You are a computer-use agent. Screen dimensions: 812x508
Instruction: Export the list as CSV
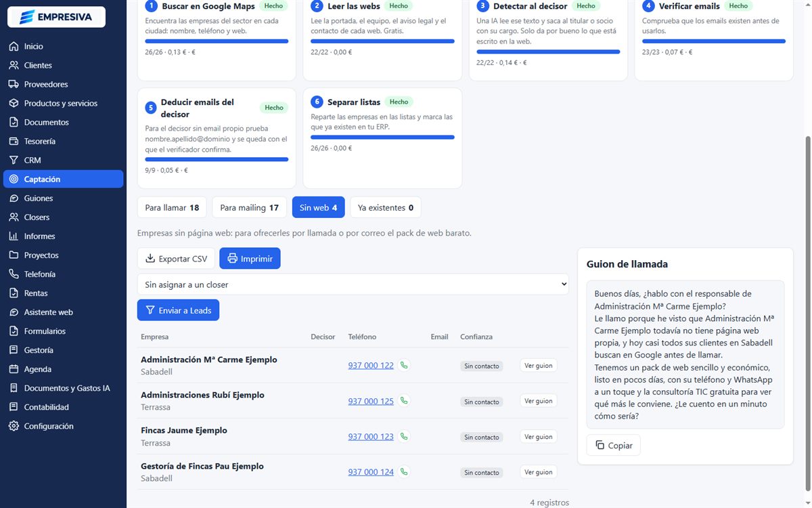[176, 258]
